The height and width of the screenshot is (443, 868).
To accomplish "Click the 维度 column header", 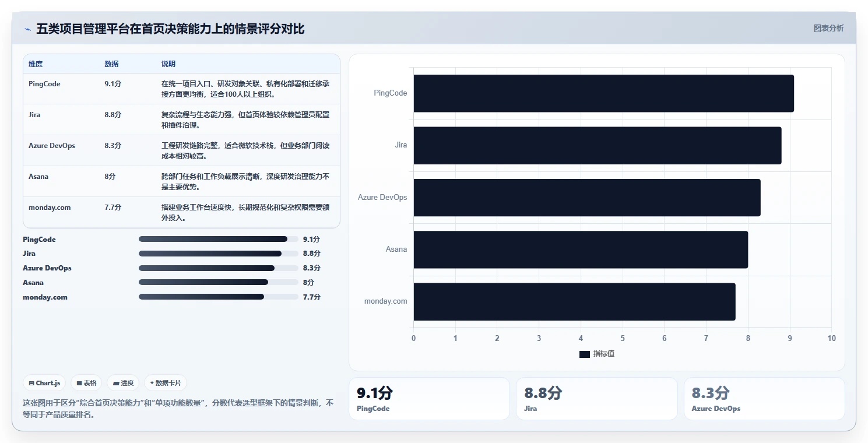I will coord(36,64).
